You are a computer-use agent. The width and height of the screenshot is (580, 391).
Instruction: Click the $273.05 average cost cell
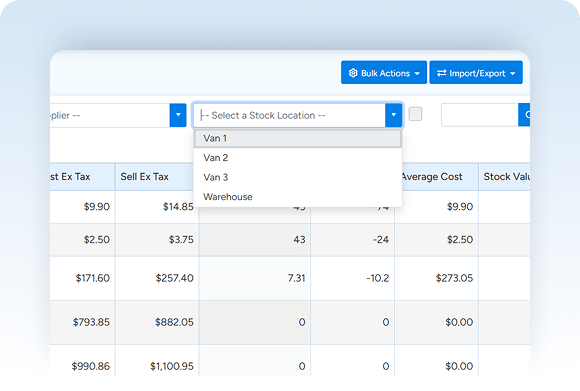436,278
